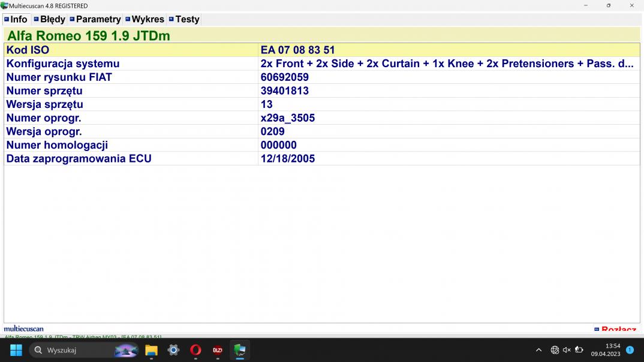Select the Konfiguracja systemu row label

pyautogui.click(x=63, y=64)
